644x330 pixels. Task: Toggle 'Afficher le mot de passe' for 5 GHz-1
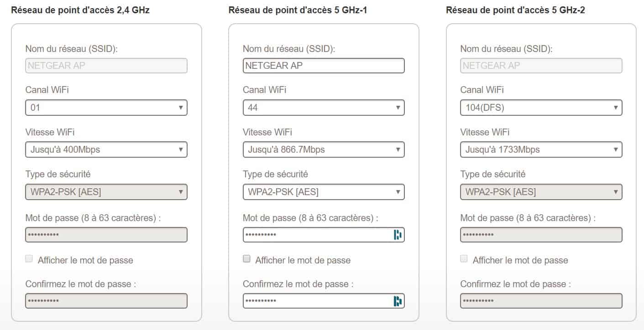point(247,259)
